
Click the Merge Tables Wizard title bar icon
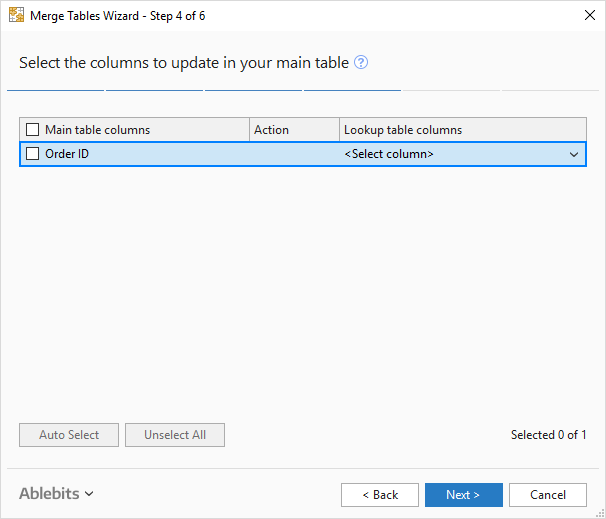tap(16, 16)
